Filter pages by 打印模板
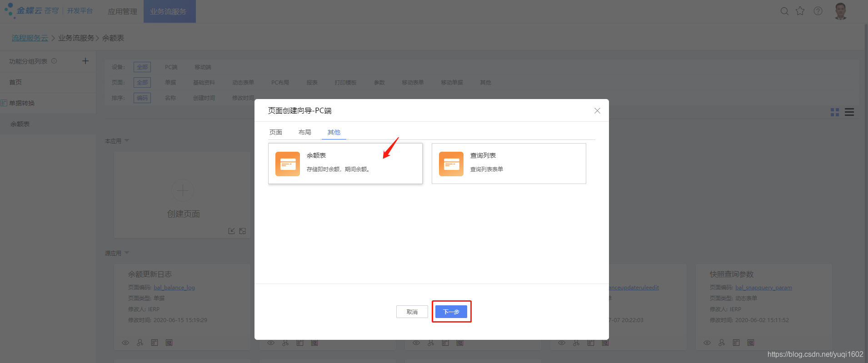 345,83
